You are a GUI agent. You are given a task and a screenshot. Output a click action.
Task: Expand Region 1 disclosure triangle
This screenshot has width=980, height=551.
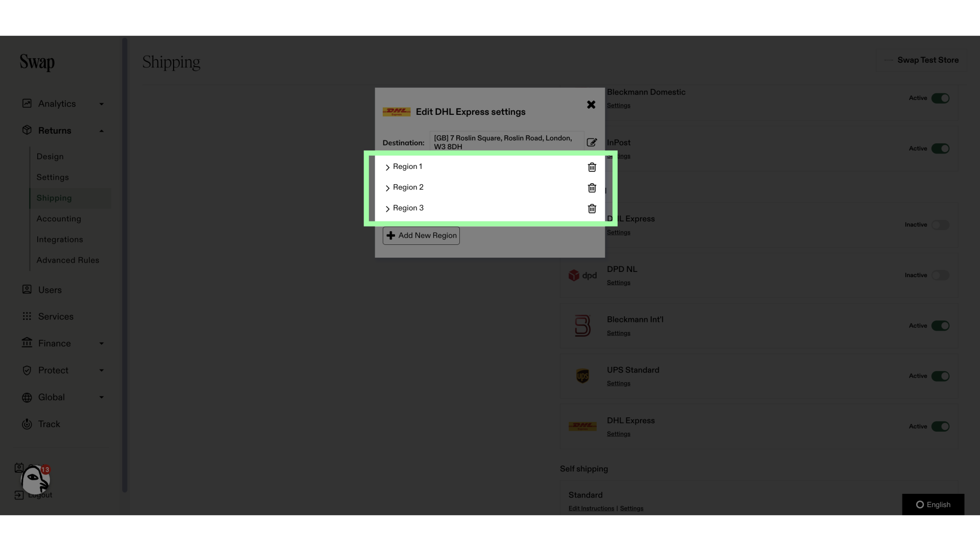pyautogui.click(x=387, y=167)
